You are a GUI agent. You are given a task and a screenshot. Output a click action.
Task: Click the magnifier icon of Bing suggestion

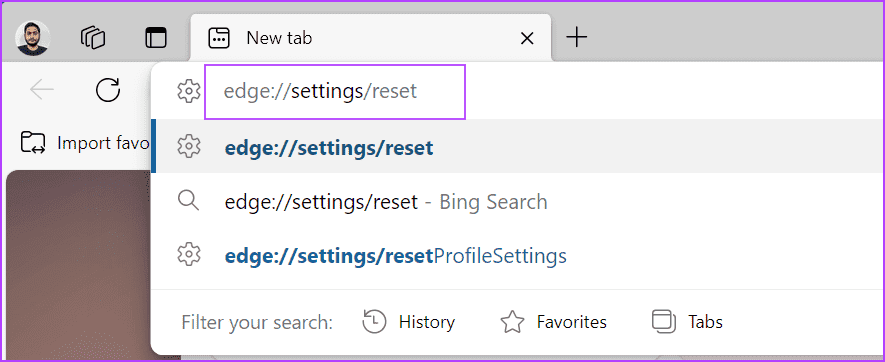tap(189, 201)
